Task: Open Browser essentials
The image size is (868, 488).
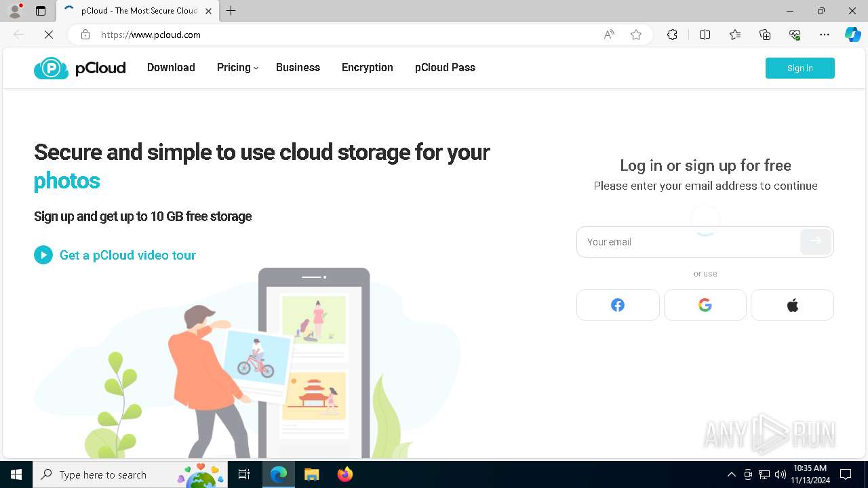Action: tap(795, 35)
